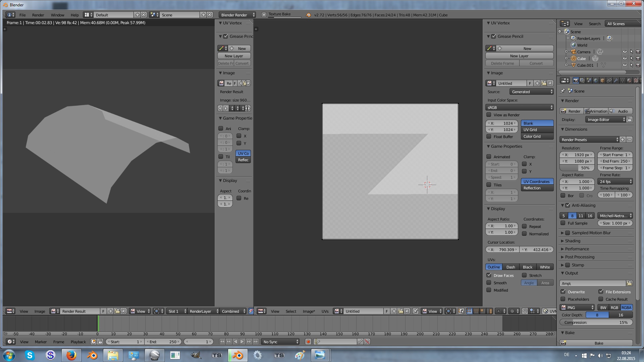This screenshot has height=362, width=644.
Task: Click the pin image icon in UV editor header
Action: [415, 311]
